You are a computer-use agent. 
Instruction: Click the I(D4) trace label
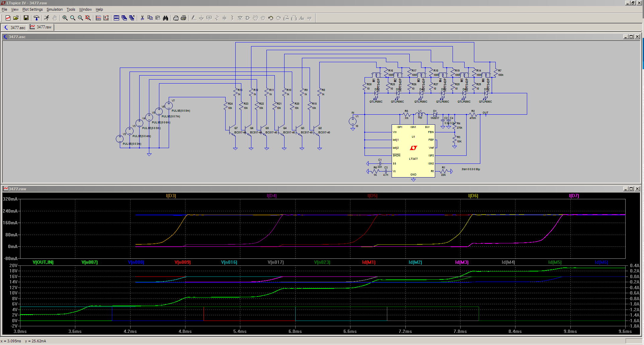272,196
